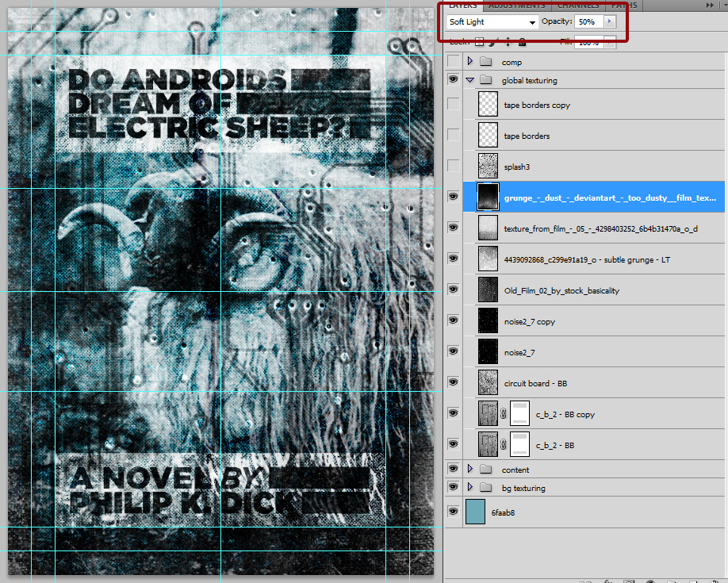Select the "tape borders copy" layer name

click(x=537, y=105)
